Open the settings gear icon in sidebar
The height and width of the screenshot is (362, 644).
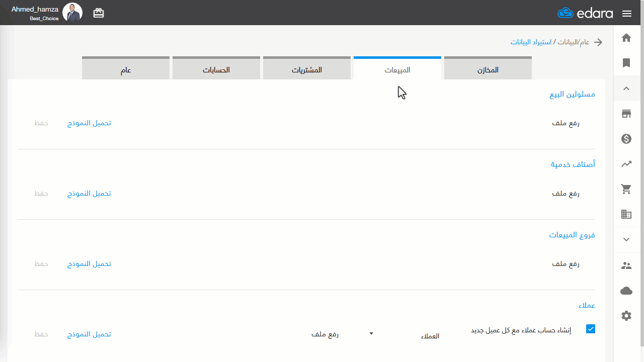626,316
